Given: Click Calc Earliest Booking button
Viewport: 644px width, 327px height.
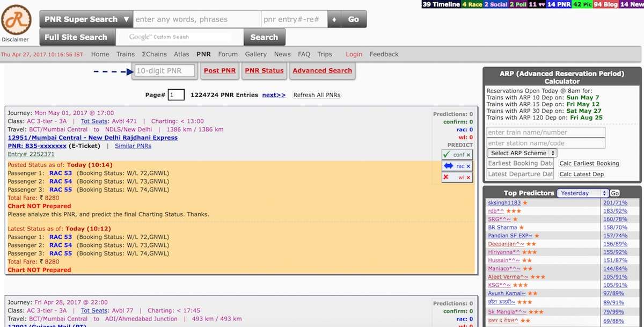Looking at the screenshot, I should coord(589,163).
